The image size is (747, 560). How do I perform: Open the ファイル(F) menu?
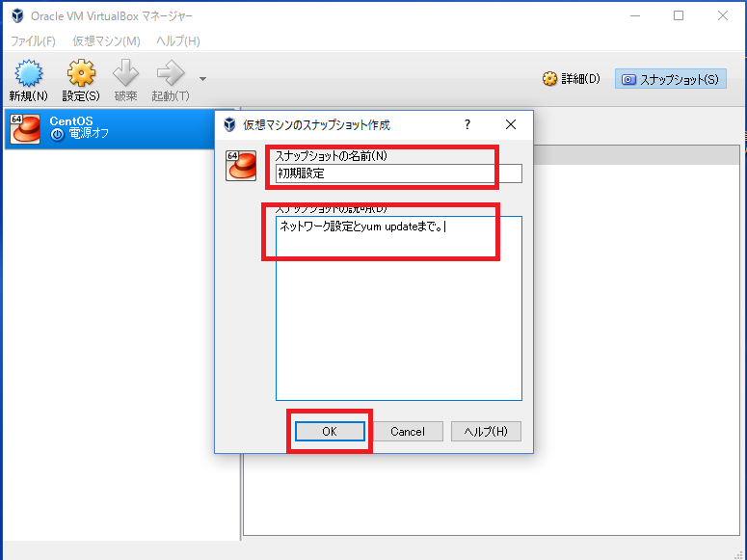tap(33, 41)
